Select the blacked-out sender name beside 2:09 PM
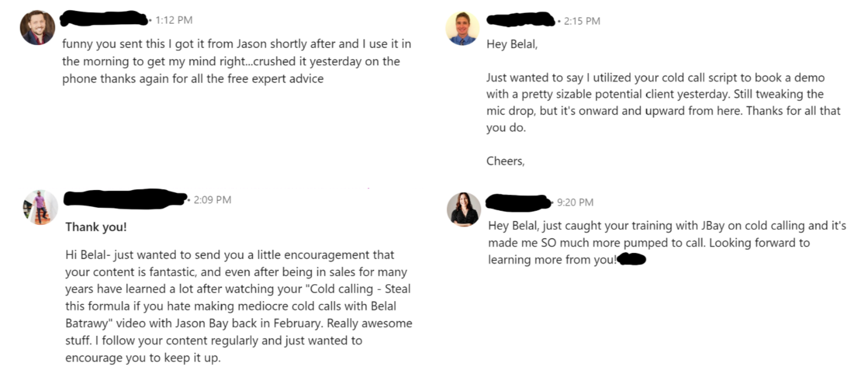The height and width of the screenshot is (370, 868). point(125,198)
